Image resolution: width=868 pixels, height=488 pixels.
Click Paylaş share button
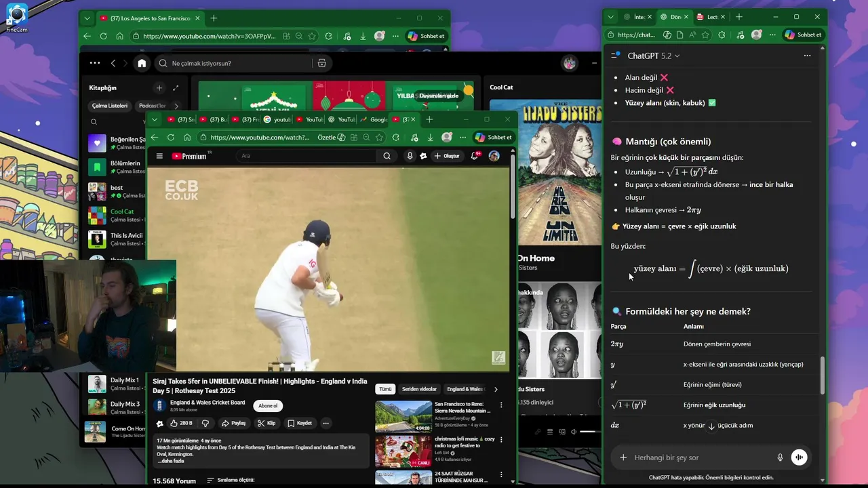coord(233,423)
